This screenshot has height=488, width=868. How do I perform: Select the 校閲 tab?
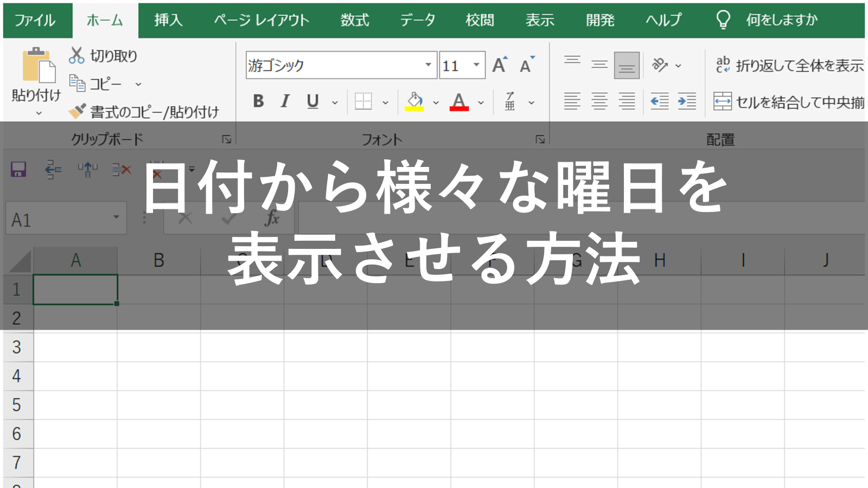tap(480, 21)
